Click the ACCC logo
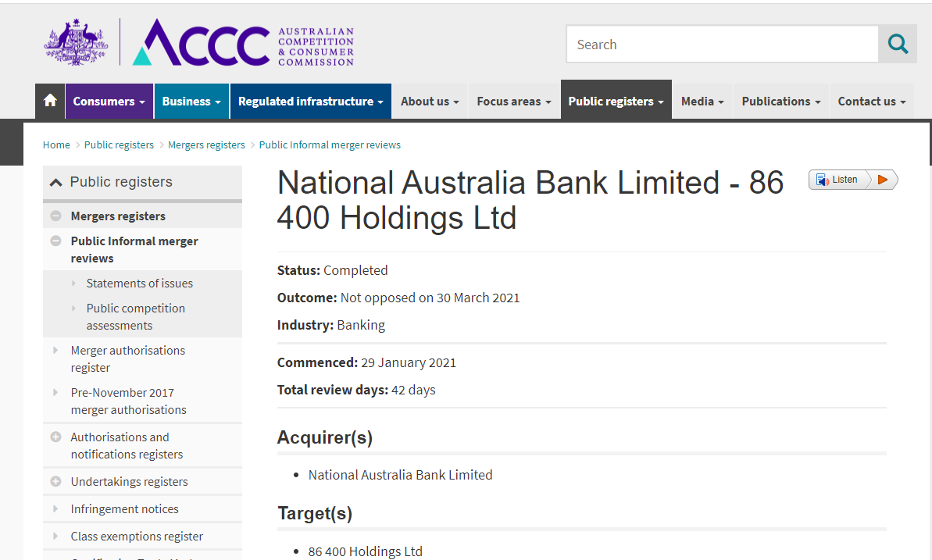The image size is (932, 560). pyautogui.click(x=201, y=42)
